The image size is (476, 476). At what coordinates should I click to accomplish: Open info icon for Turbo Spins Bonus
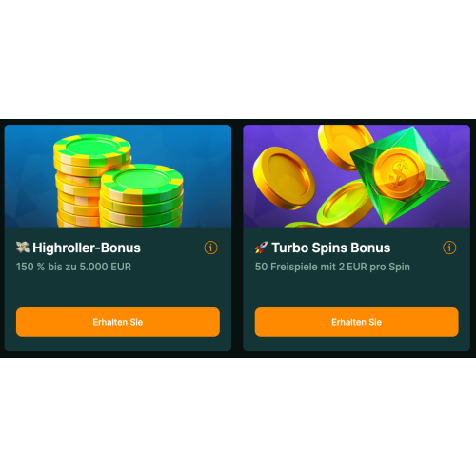(449, 248)
